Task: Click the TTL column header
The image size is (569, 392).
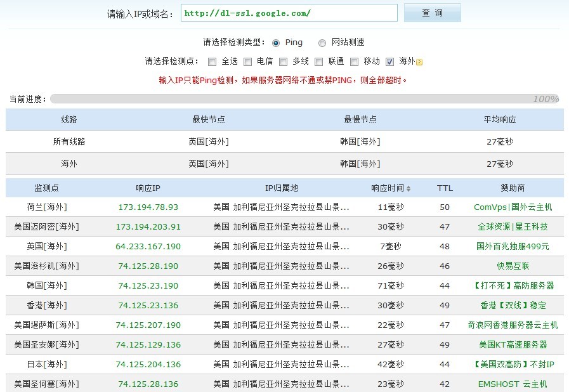Action: pyautogui.click(x=445, y=188)
